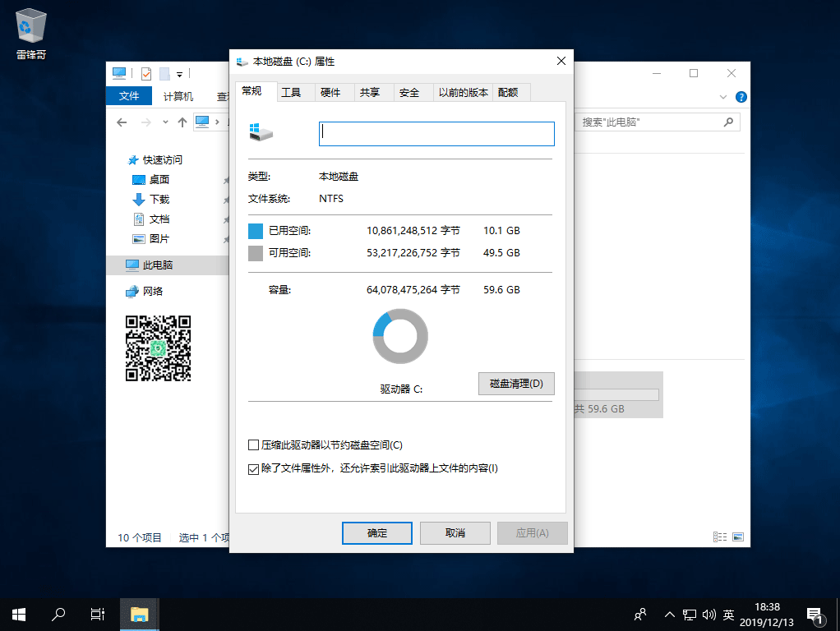The width and height of the screenshot is (840, 631).
Task: Open the 以前的版本 tab
Action: [x=463, y=93]
